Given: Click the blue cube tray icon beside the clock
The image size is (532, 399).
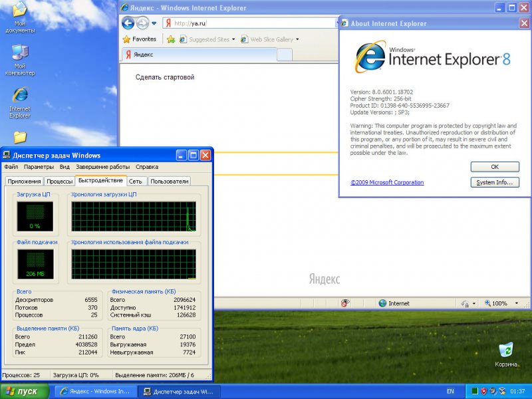Looking at the screenshot, I should (x=502, y=392).
